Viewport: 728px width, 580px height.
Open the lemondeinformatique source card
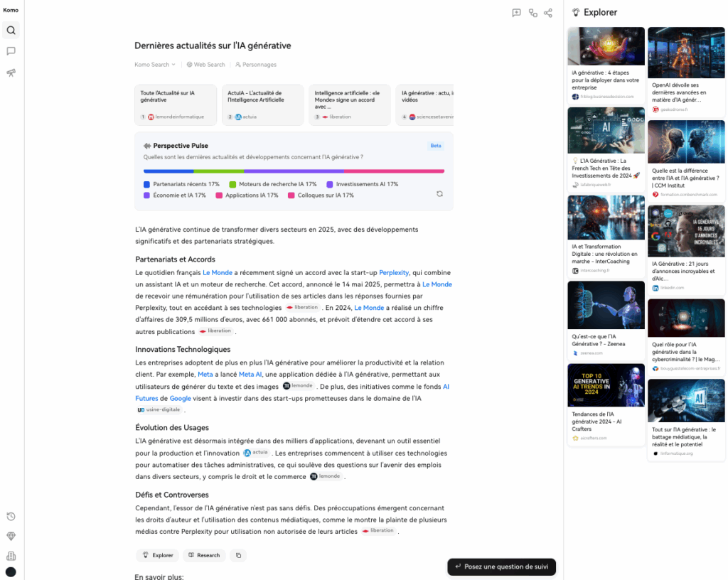tap(176, 104)
